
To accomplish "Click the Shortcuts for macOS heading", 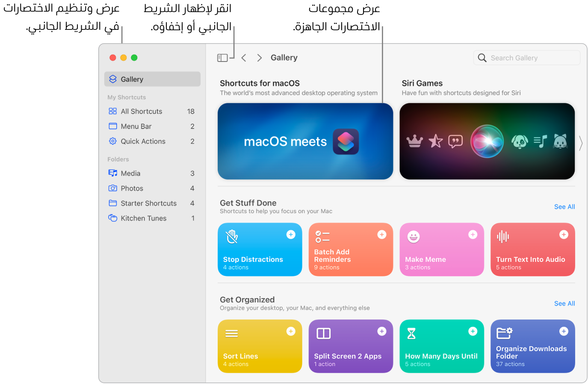I will coord(260,83).
